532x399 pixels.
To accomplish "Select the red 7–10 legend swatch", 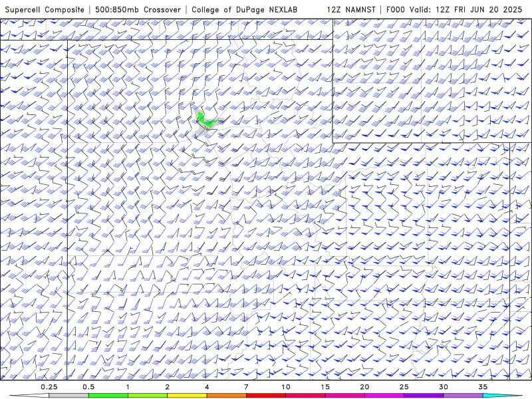I will [x=266, y=396].
